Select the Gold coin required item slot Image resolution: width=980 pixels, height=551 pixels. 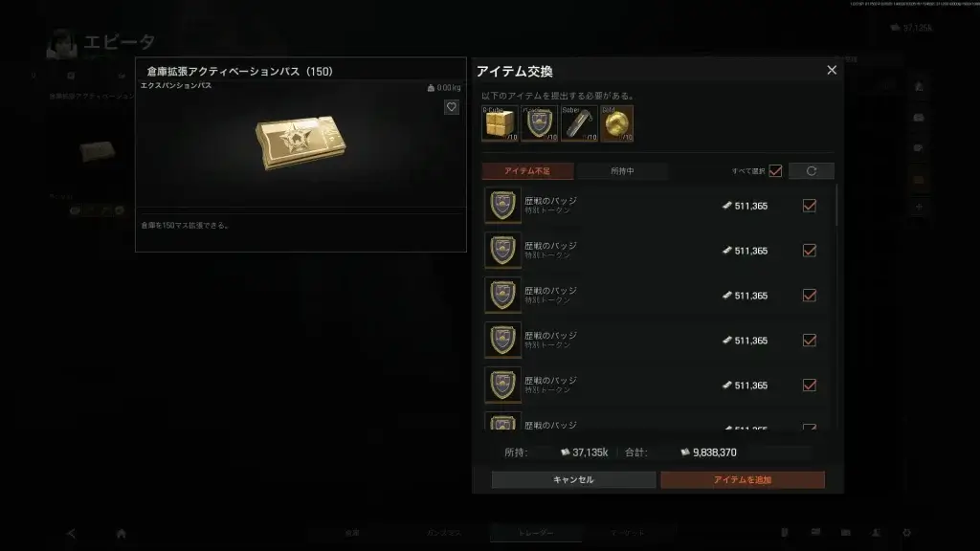pos(617,123)
